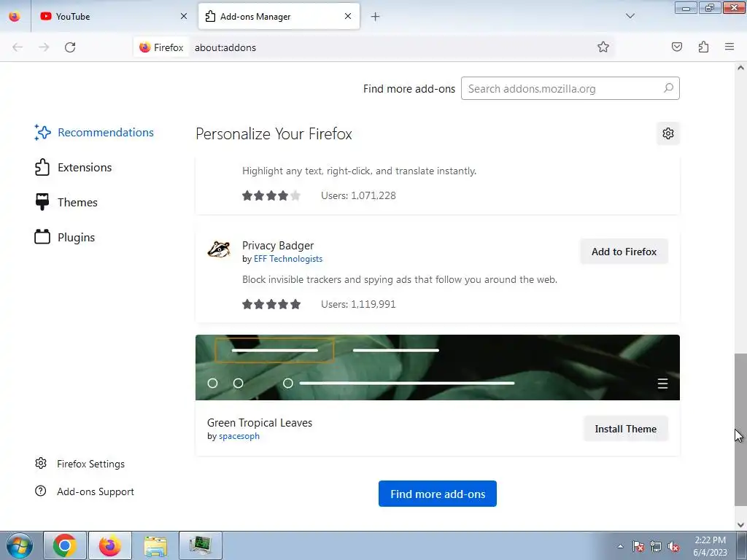
Task: Open the Windows Start menu
Action: pyautogui.click(x=20, y=545)
